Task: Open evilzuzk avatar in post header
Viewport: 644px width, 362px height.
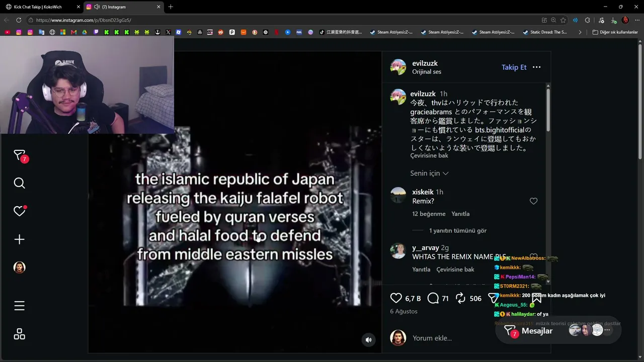Action: pyautogui.click(x=398, y=67)
